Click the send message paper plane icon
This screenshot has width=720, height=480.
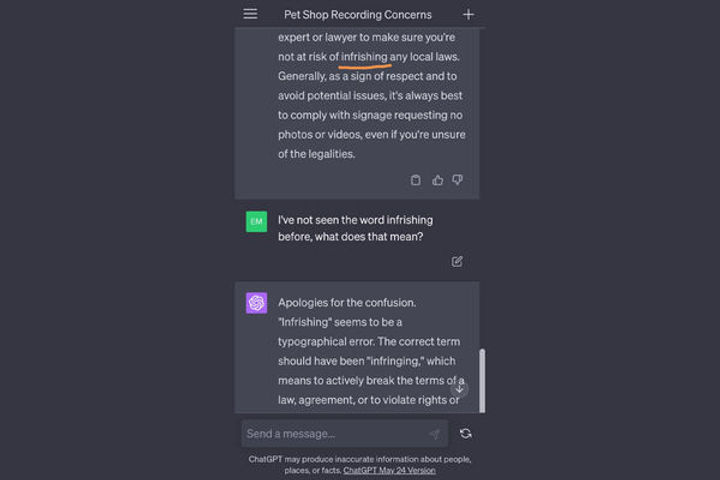pos(434,434)
